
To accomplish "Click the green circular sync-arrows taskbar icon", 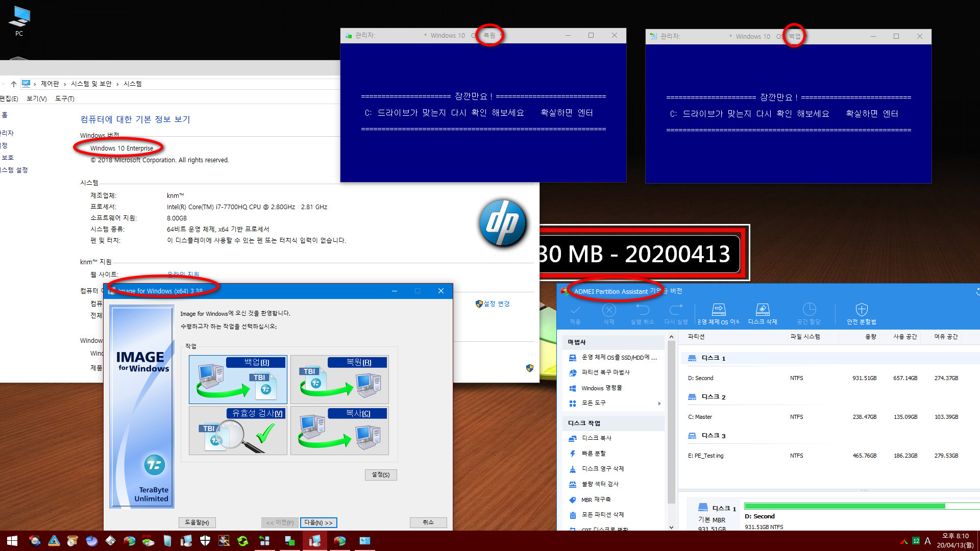I will (x=243, y=541).
